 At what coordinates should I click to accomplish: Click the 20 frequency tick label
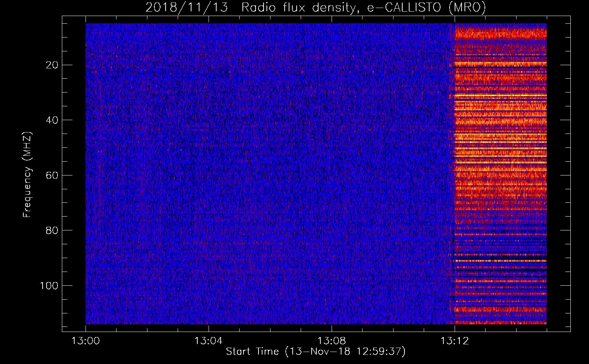click(x=52, y=65)
